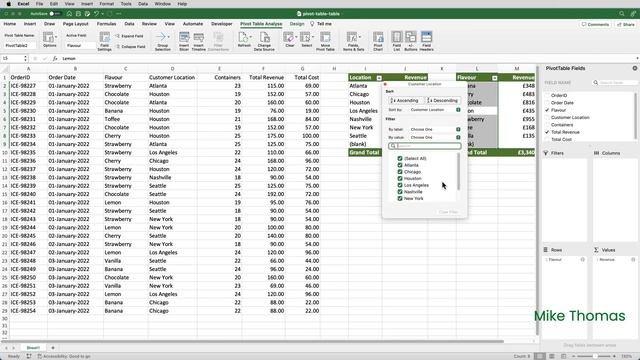640x360 pixels.
Task: Uncheck Chicago in the filter list
Action: click(x=400, y=172)
